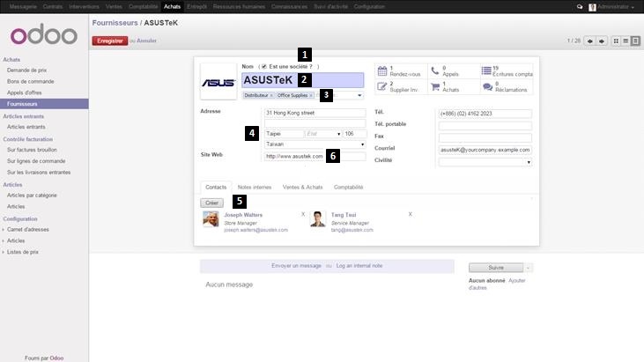Open Articles entrants in sidebar
Viewport: 644px width, 362px height.
tap(26, 127)
